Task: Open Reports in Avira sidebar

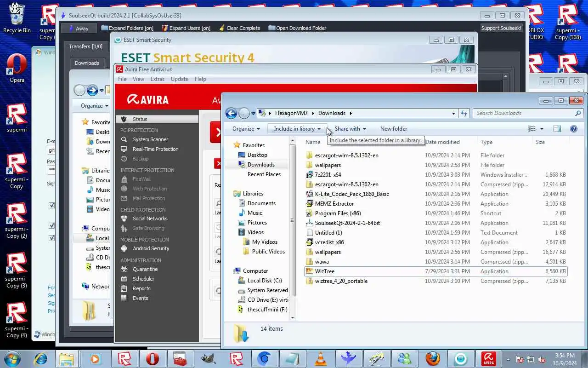Action: point(141,288)
